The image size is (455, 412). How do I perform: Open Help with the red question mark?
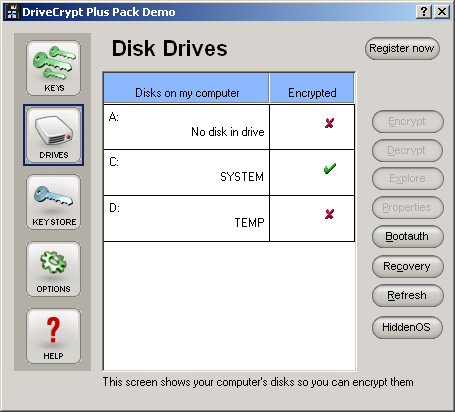[x=53, y=336]
